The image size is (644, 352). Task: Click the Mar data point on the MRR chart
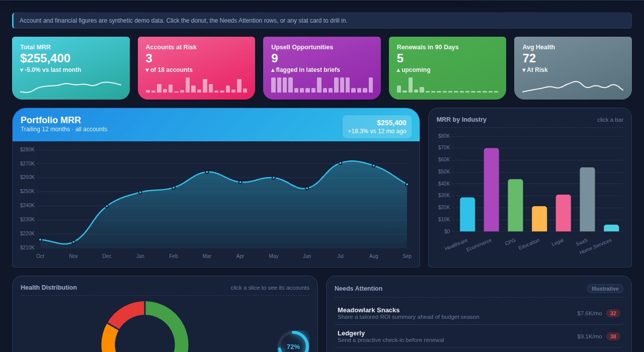tap(207, 172)
